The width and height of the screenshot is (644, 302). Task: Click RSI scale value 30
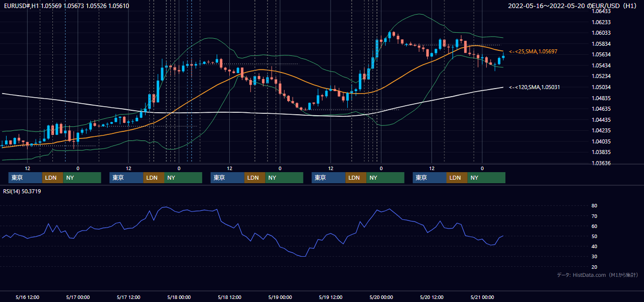click(x=595, y=256)
